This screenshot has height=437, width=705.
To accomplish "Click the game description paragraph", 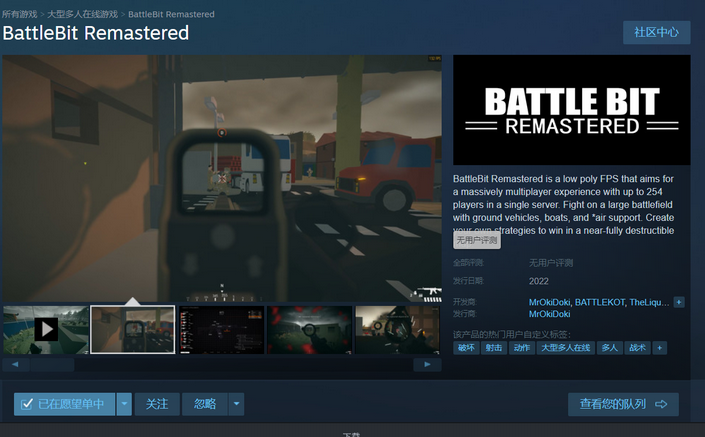I will [563, 205].
